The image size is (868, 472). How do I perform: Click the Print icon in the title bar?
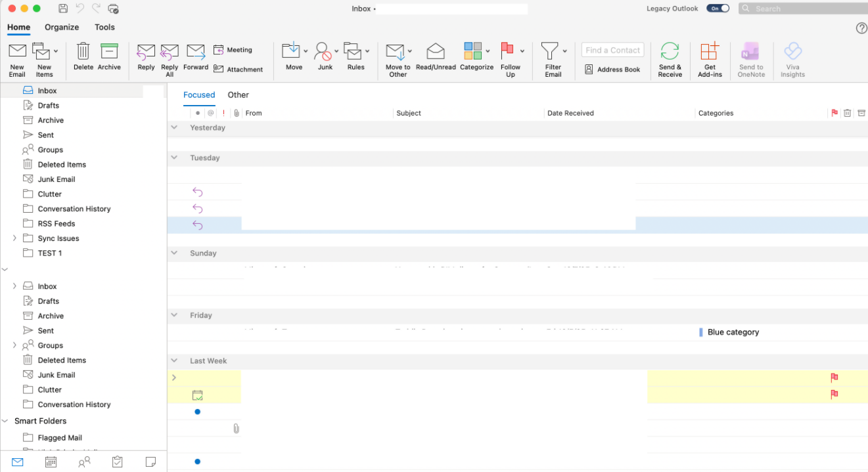(114, 9)
